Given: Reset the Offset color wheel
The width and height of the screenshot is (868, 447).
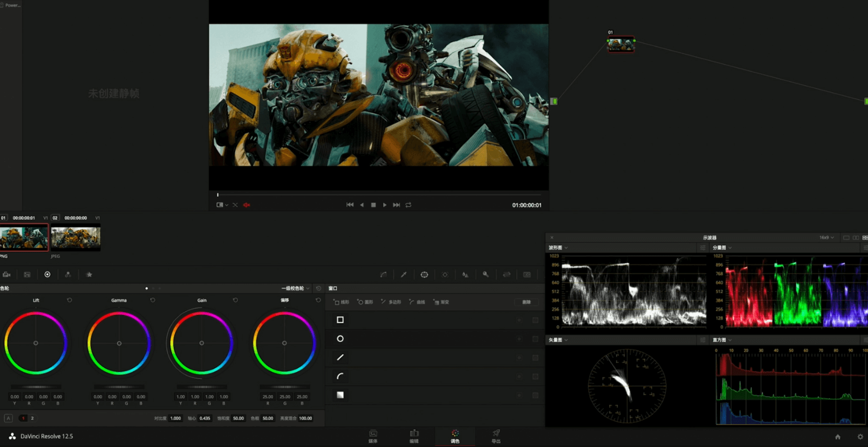Looking at the screenshot, I should 318,300.
